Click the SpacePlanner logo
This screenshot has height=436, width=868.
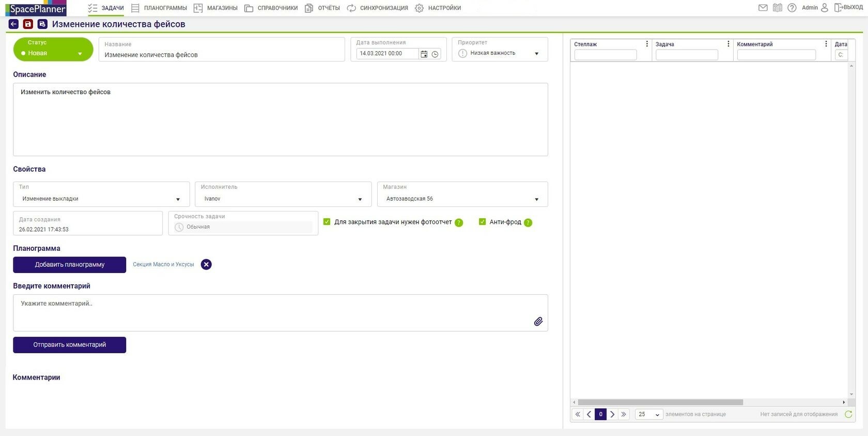(36, 8)
